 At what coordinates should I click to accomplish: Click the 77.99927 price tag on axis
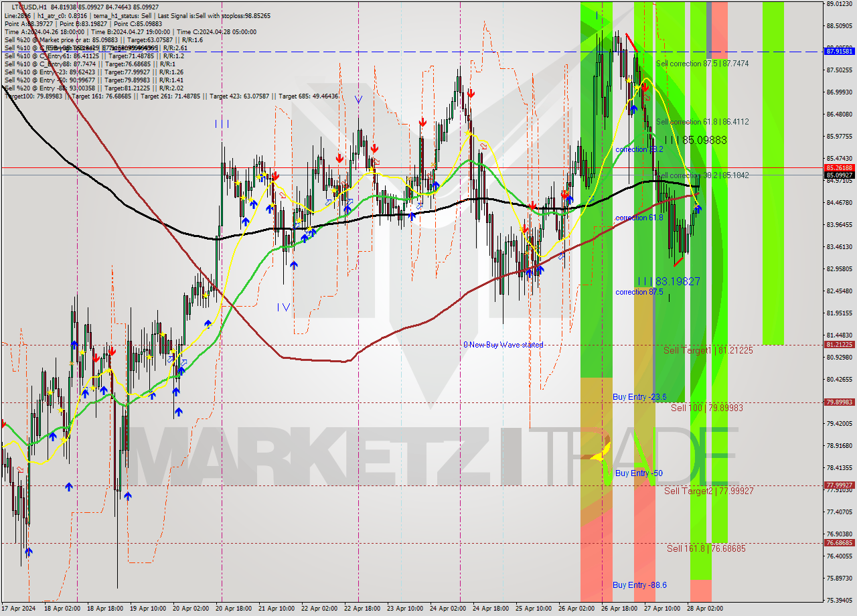840,485
